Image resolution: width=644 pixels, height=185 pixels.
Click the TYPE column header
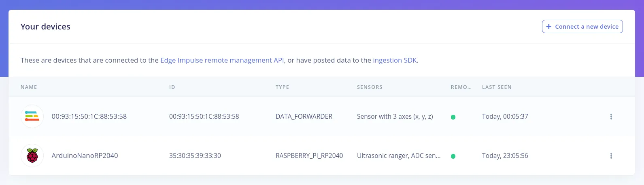pos(282,87)
